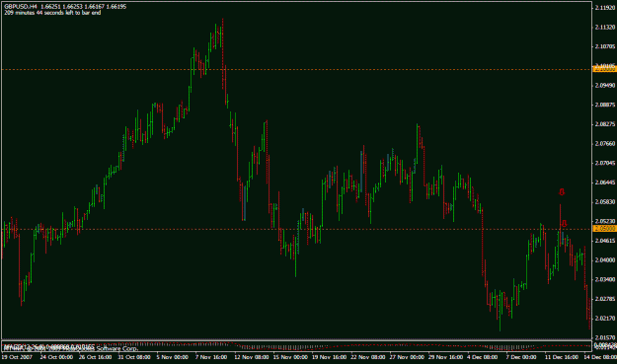Screen dimensions: 617x364
Task: Click price label 2.11320 on the axis
Action: (x=605, y=27)
